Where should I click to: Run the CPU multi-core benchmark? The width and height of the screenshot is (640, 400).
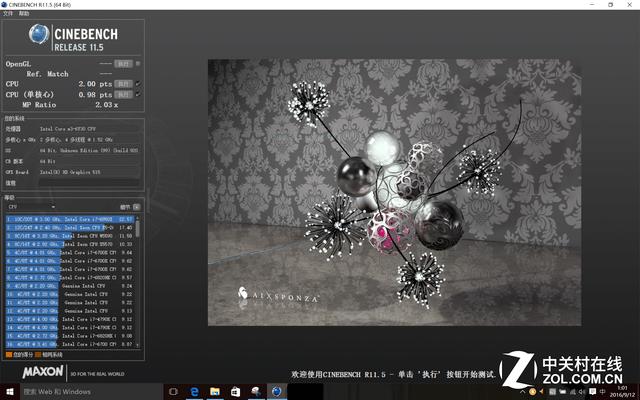tap(123, 84)
